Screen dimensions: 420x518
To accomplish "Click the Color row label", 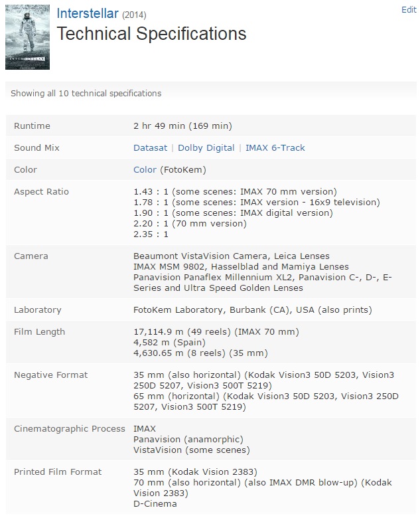I will coord(25,169).
